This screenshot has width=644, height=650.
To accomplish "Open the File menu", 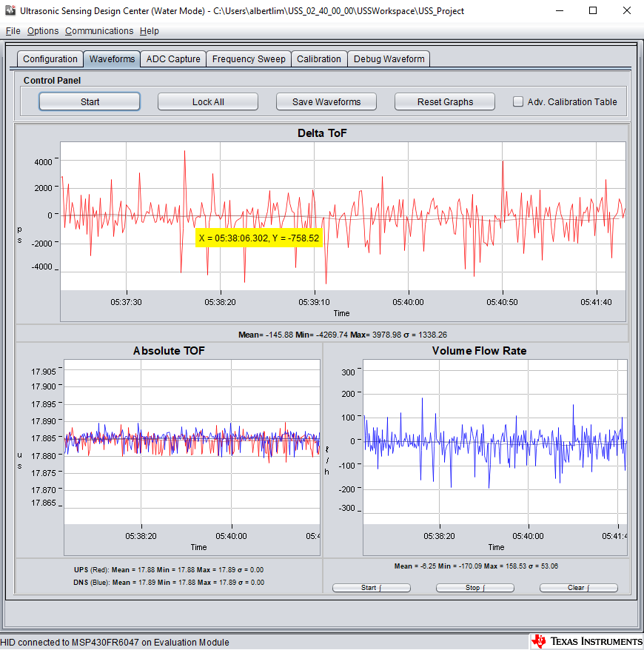I will [x=13, y=31].
